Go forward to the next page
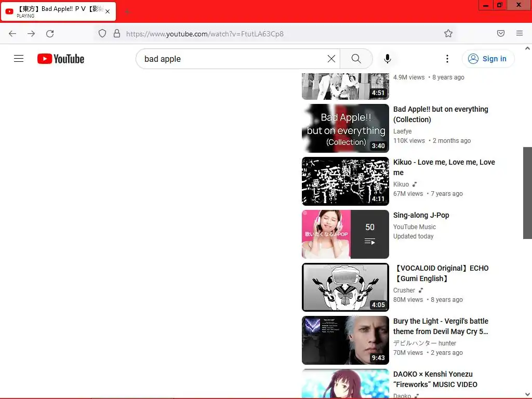The height and width of the screenshot is (399, 532). pos(31,34)
